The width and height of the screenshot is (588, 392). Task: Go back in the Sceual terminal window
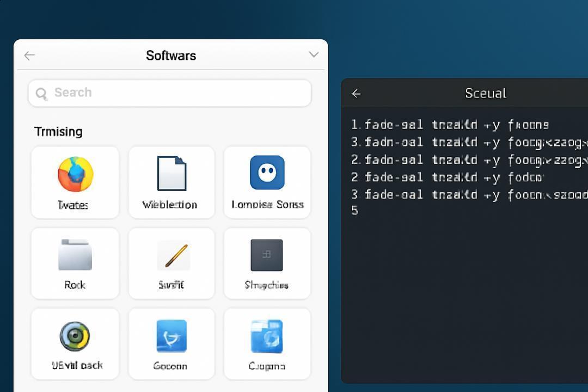coord(356,94)
